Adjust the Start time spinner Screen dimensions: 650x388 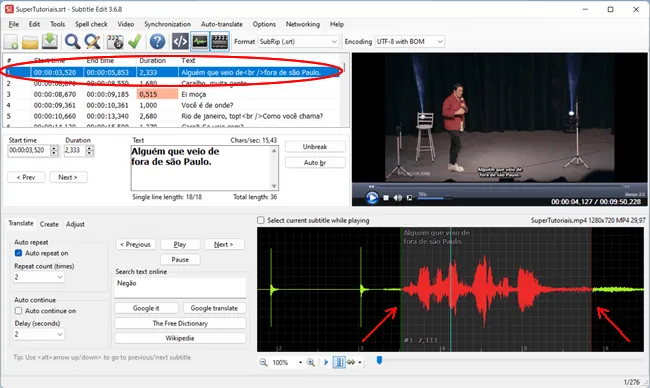[54, 150]
